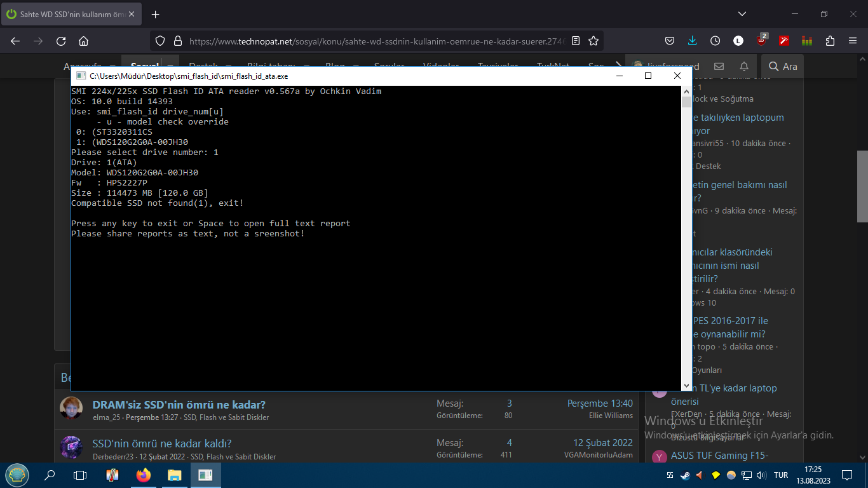
Task: Open Windows taskbar search
Action: tap(50, 475)
